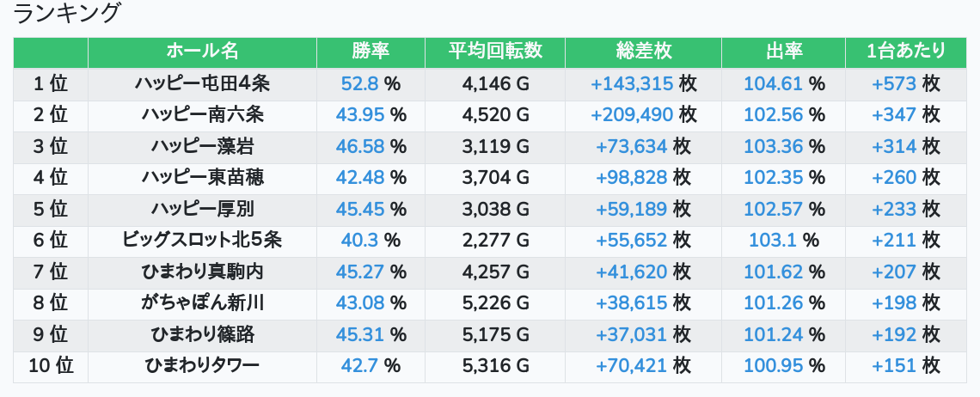Select the 1台あたり column header
This screenshot has width=980, height=397.
pos(906,52)
